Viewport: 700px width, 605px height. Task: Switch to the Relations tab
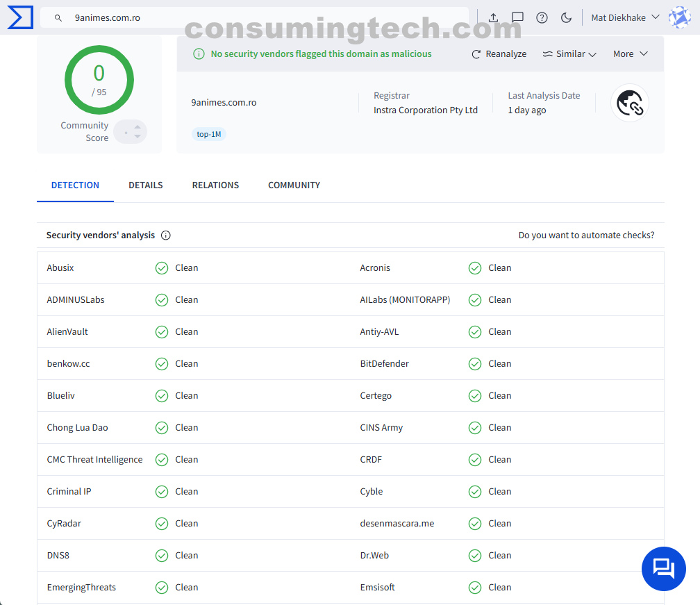point(215,185)
